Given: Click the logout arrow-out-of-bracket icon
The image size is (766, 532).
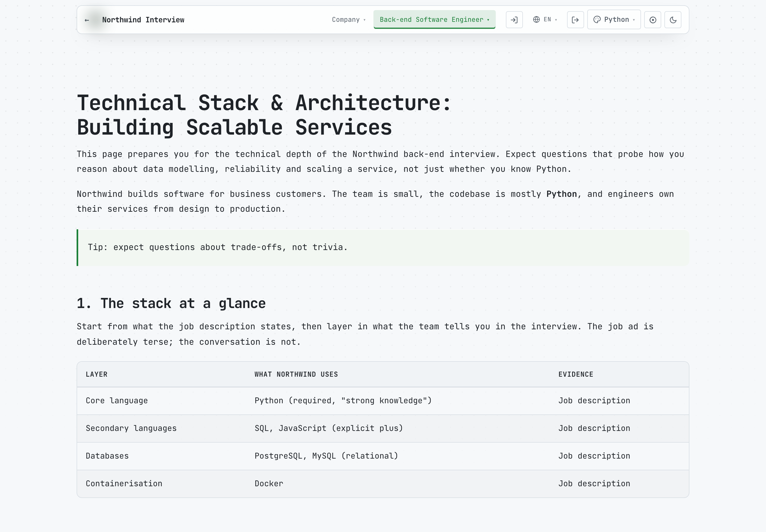Looking at the screenshot, I should 575,20.
